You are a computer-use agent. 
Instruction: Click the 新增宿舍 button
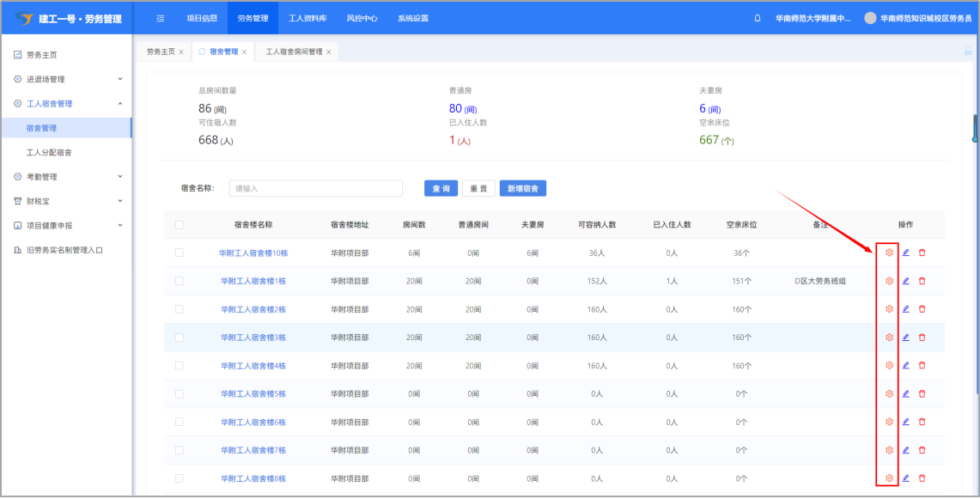coord(523,189)
